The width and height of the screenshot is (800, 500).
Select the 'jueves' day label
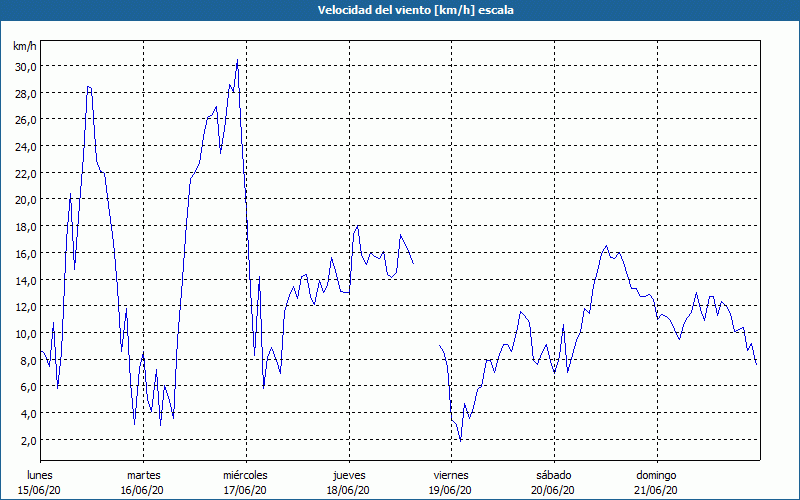coord(349,476)
